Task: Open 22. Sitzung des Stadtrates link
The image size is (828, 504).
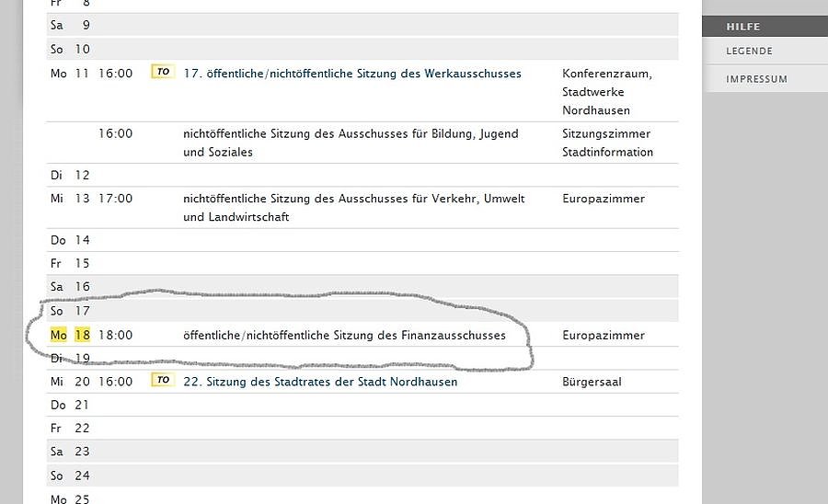Action: (320, 382)
